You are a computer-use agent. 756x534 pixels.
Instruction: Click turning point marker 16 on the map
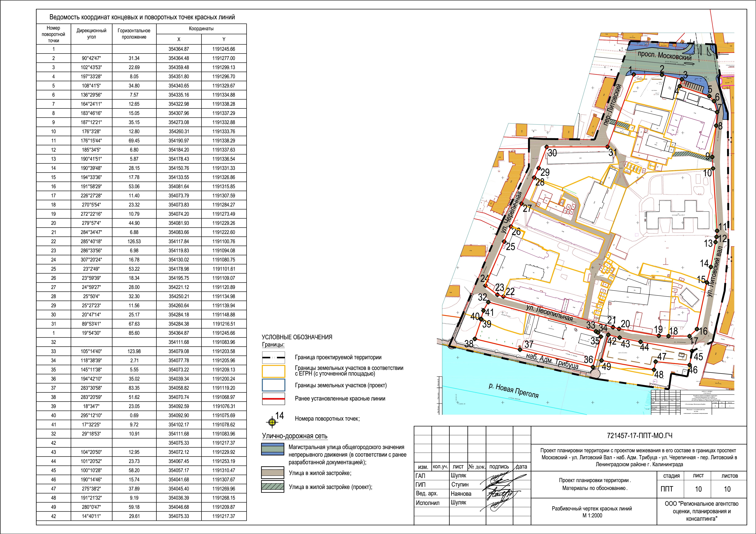click(697, 329)
